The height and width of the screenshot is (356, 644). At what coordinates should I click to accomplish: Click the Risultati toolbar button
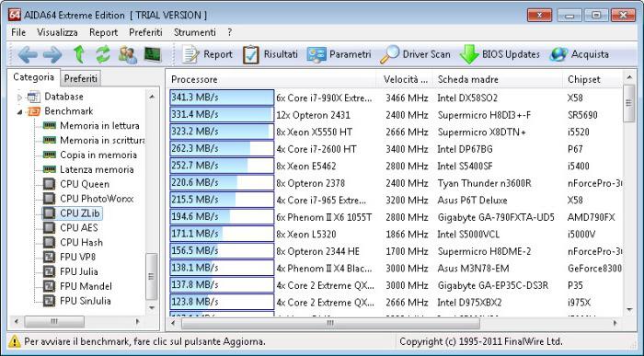click(x=270, y=54)
